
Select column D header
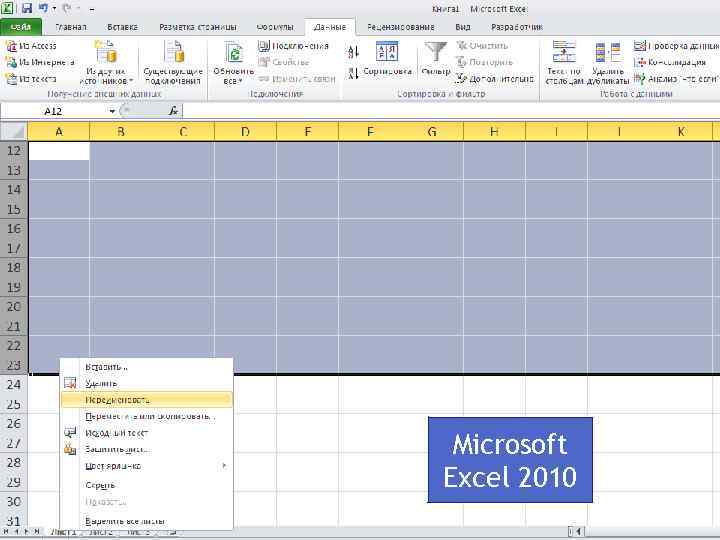(245, 132)
